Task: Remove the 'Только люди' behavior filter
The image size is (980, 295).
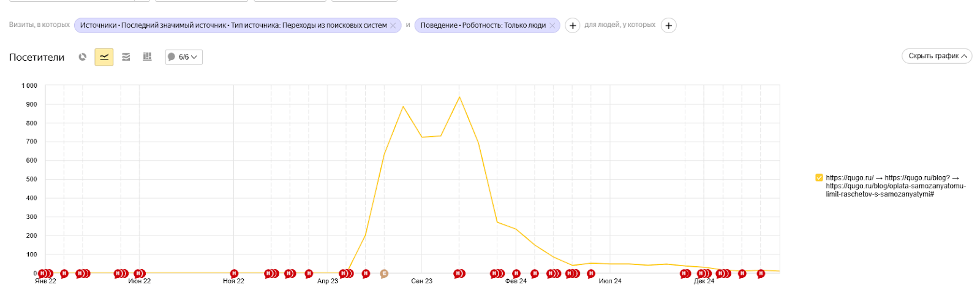Action: click(x=552, y=26)
